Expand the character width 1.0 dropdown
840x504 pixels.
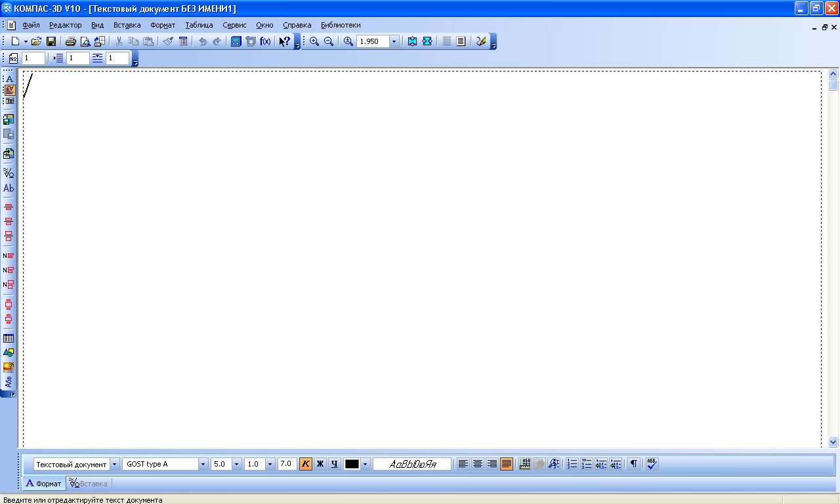(x=270, y=464)
